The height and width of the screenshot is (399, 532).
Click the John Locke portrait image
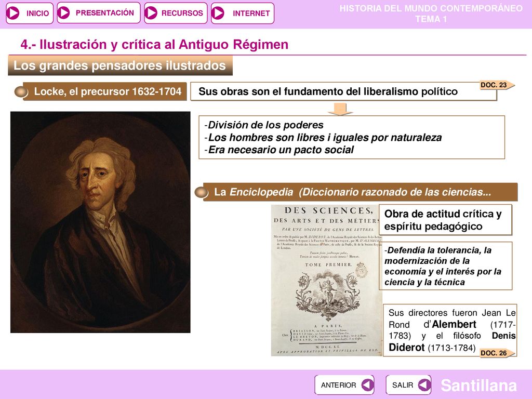[x=100, y=222]
